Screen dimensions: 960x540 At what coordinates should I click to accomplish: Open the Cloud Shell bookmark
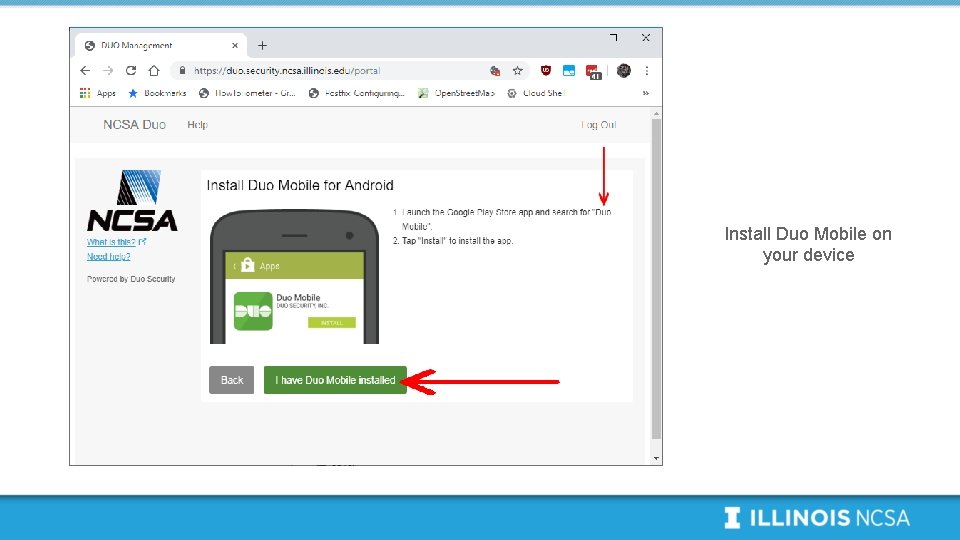coord(536,93)
